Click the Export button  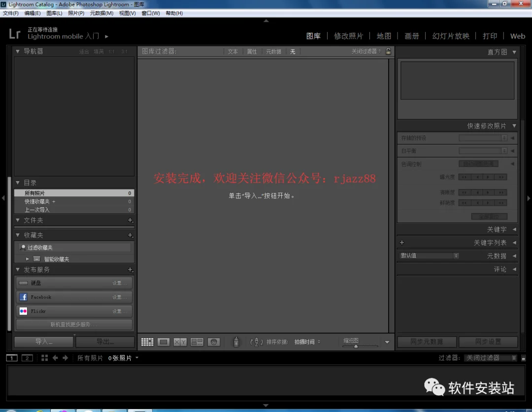(x=105, y=342)
